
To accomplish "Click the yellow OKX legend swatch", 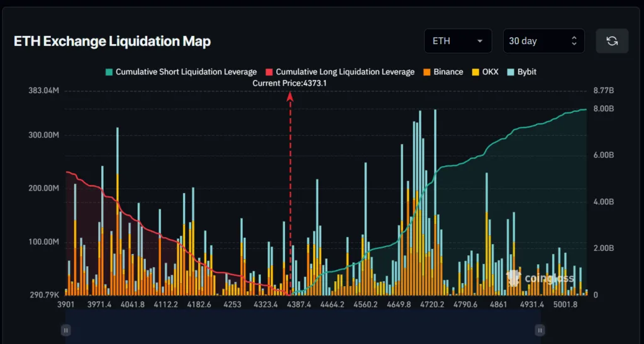I will point(476,72).
